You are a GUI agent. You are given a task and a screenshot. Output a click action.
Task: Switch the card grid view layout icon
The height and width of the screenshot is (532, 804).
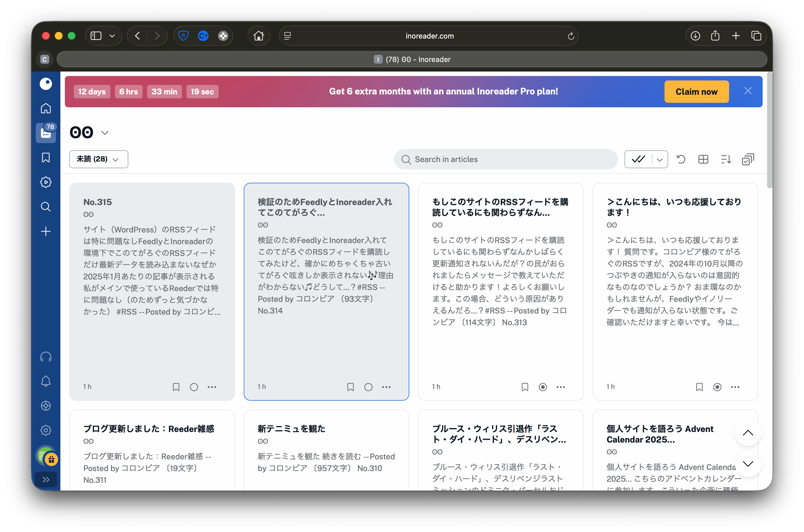click(x=703, y=159)
